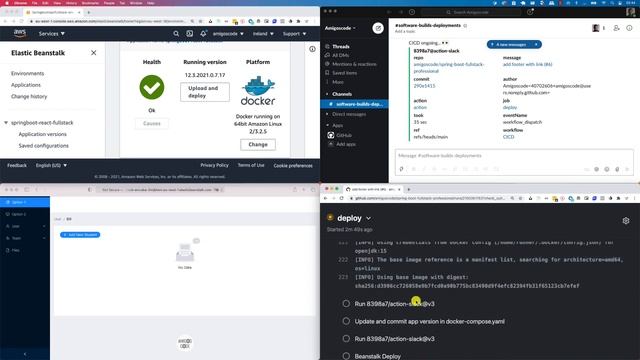Click the Slack add people icon
The height and width of the screenshot is (360, 640).
pos(616,28)
